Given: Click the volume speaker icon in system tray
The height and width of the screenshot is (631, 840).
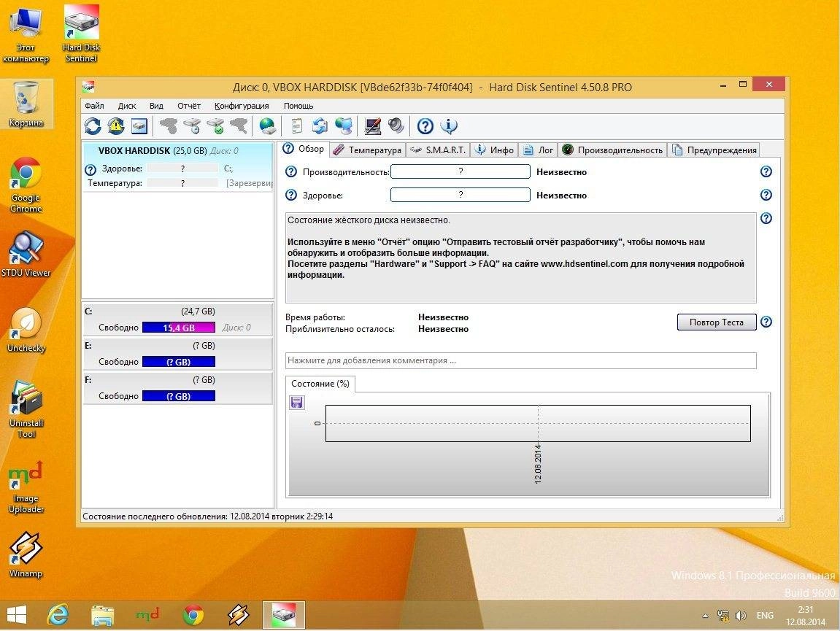Looking at the screenshot, I should pyautogui.click(x=740, y=616).
